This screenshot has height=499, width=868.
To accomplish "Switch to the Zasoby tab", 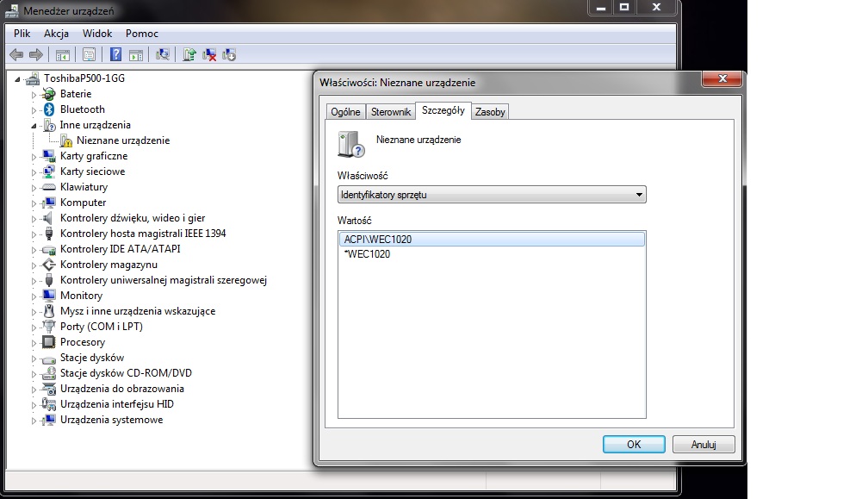I will [491, 112].
